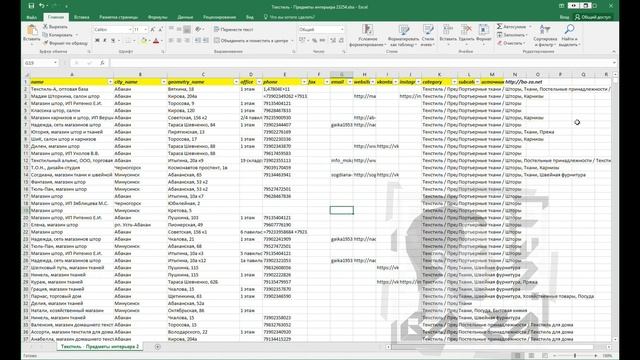Center text horizontally in alignment group
The image size is (640, 360).
coord(179,40)
